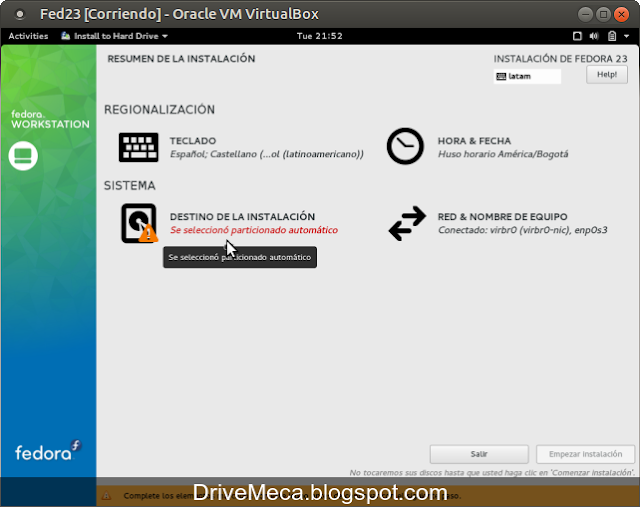Click the Help! button
This screenshot has height=507, width=640.
(x=607, y=75)
